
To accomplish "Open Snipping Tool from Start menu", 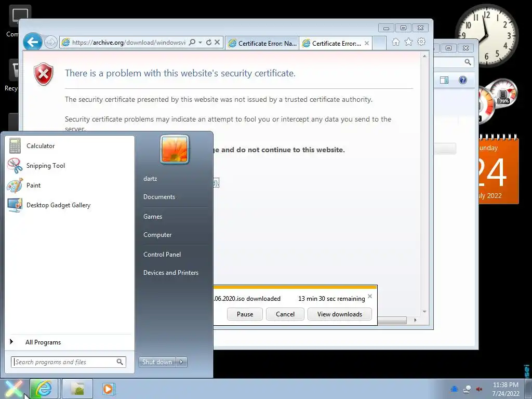I will (70, 166).
